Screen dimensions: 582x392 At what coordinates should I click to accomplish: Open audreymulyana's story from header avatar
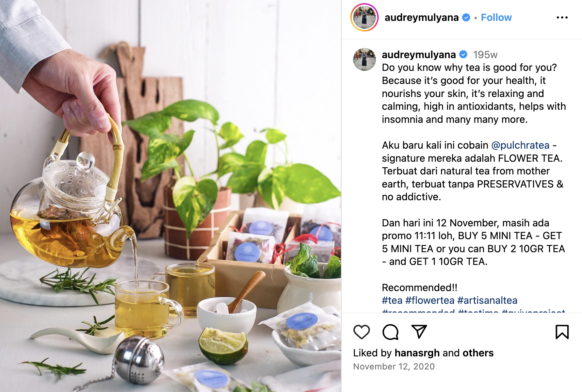tap(364, 18)
